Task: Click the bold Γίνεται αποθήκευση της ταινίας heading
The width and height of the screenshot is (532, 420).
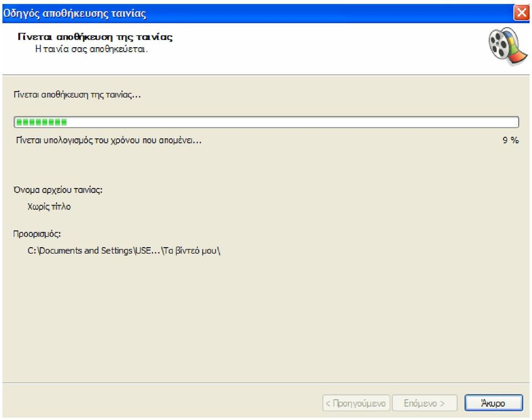Action: [x=95, y=37]
